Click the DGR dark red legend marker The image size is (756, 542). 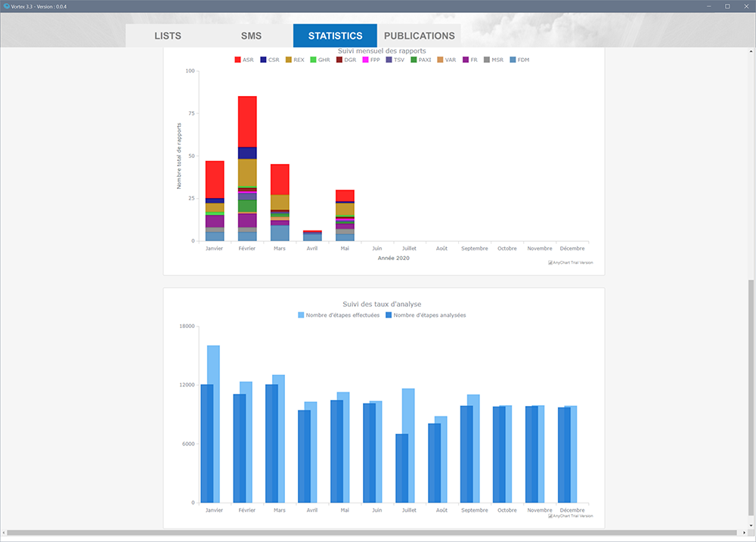pyautogui.click(x=339, y=60)
